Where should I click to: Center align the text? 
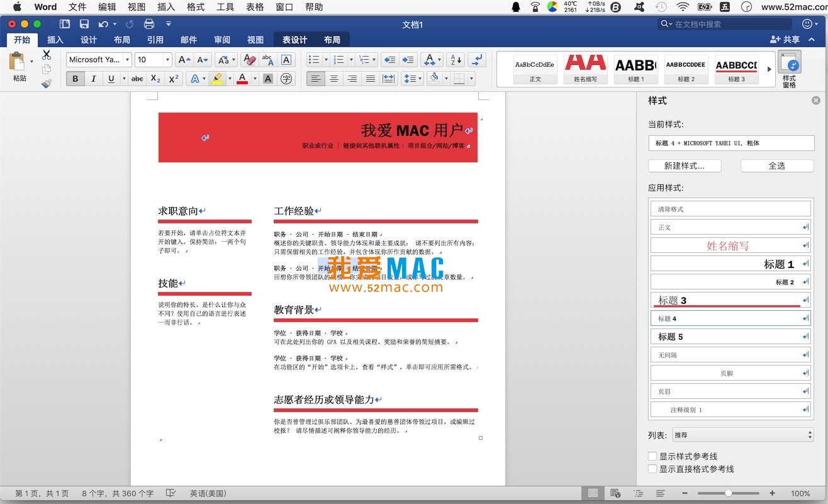(334, 79)
